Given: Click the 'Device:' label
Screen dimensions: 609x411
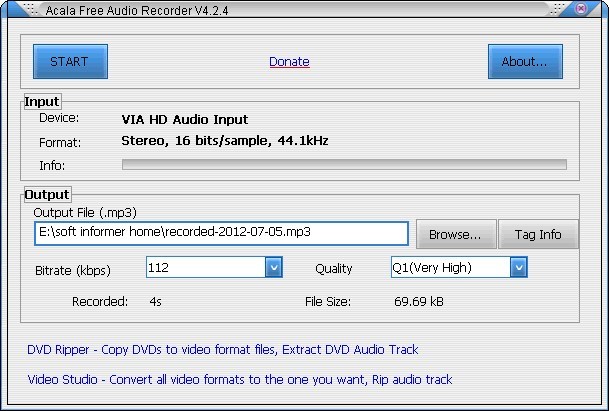Looking at the screenshot, I should (59, 118).
